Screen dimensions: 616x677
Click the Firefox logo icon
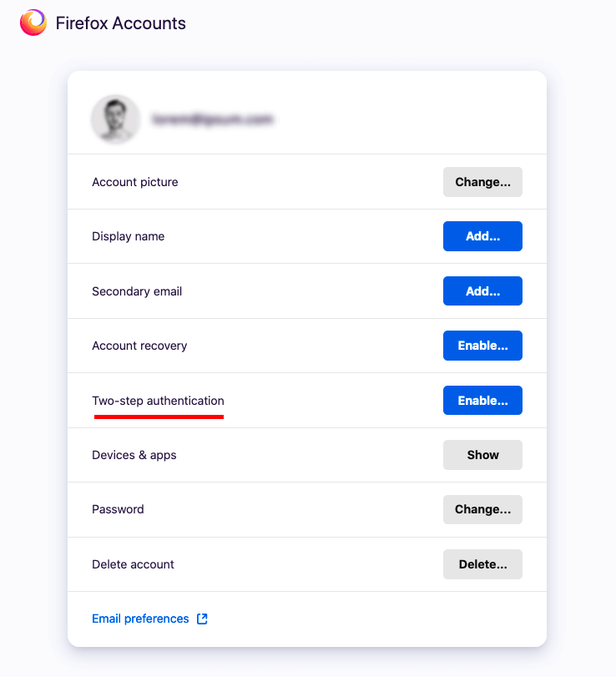pos(33,23)
